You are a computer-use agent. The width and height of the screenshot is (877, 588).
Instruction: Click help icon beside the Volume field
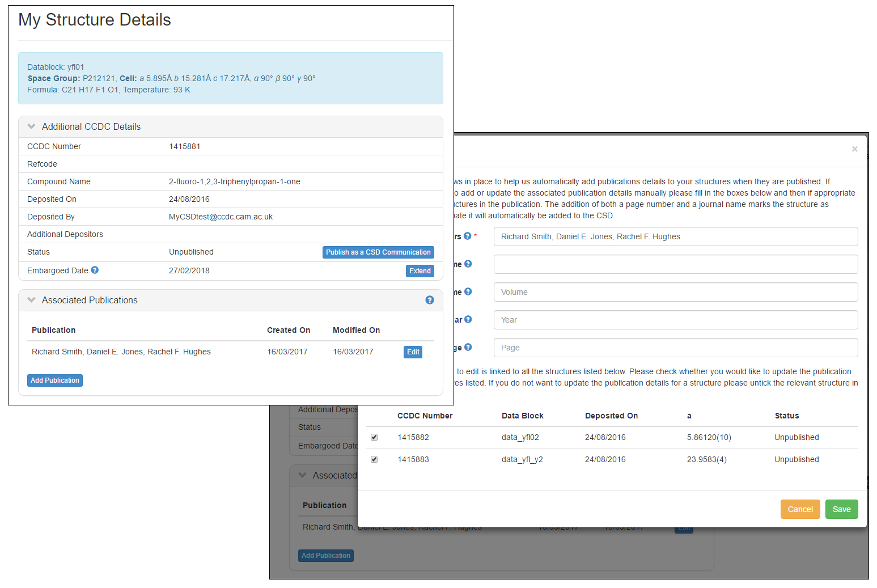pos(468,292)
